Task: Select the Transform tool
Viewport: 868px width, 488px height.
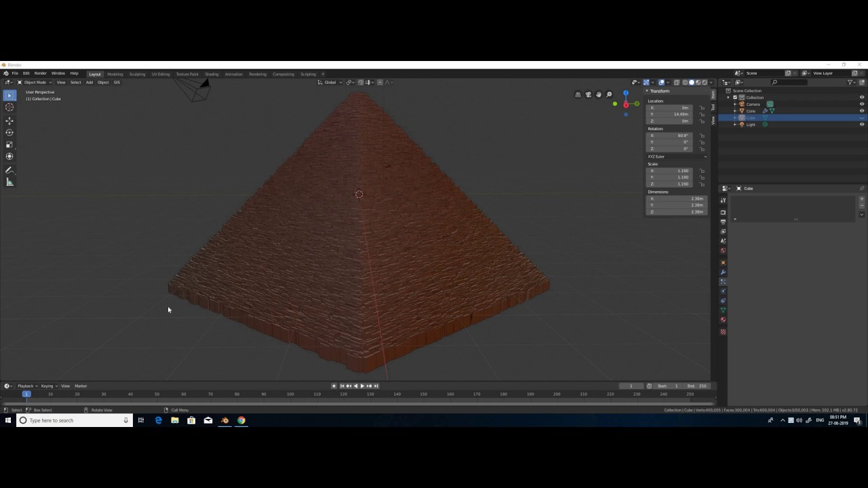Action: pos(9,157)
